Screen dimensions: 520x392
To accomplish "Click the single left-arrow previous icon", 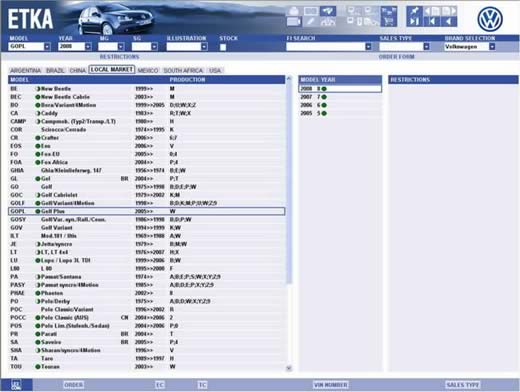I will point(449,22).
